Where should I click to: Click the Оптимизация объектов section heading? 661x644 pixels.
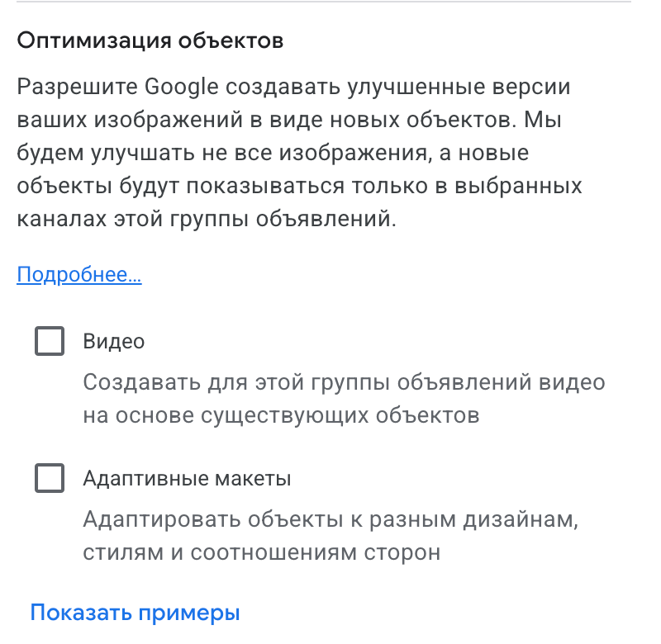(150, 40)
